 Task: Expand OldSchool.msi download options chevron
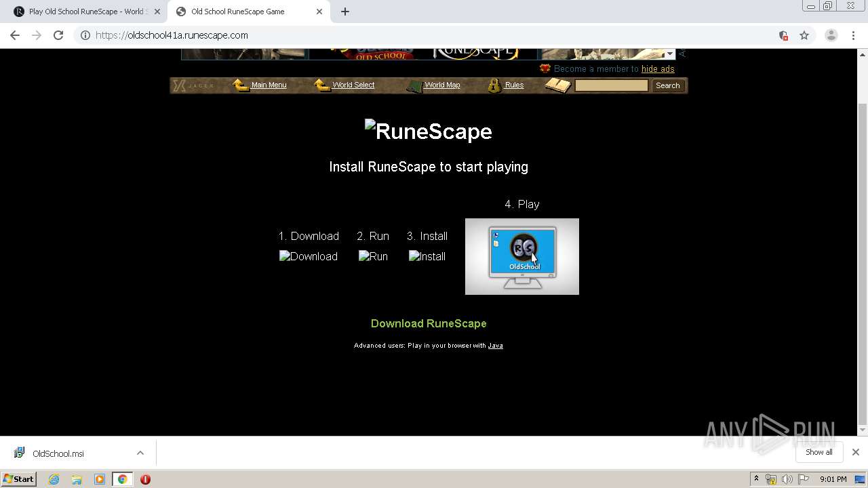tap(140, 453)
